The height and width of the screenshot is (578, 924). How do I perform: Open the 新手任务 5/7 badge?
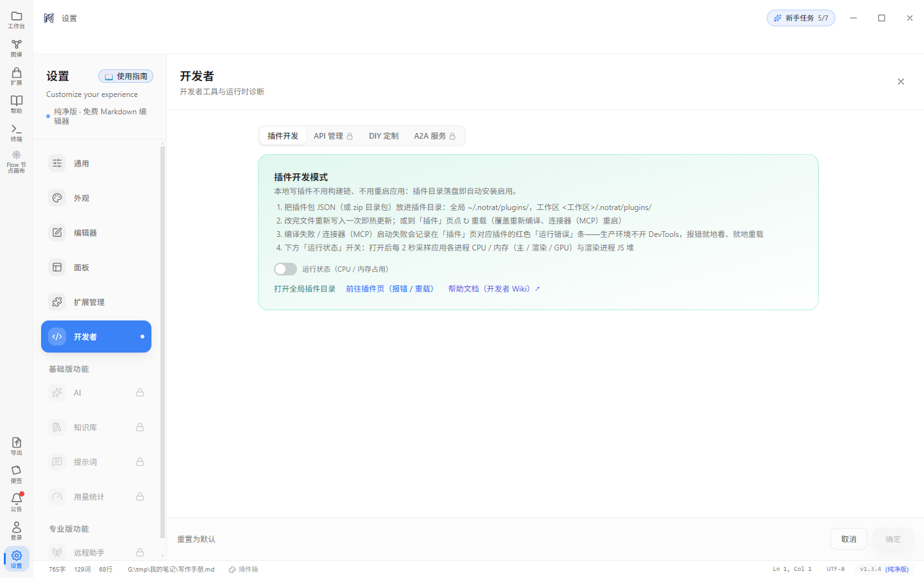[801, 18]
